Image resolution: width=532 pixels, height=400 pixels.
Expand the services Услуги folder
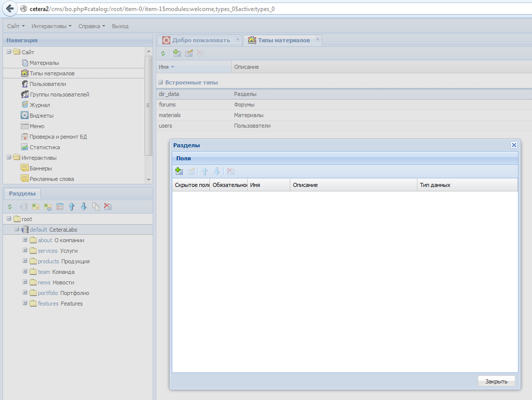(25, 250)
